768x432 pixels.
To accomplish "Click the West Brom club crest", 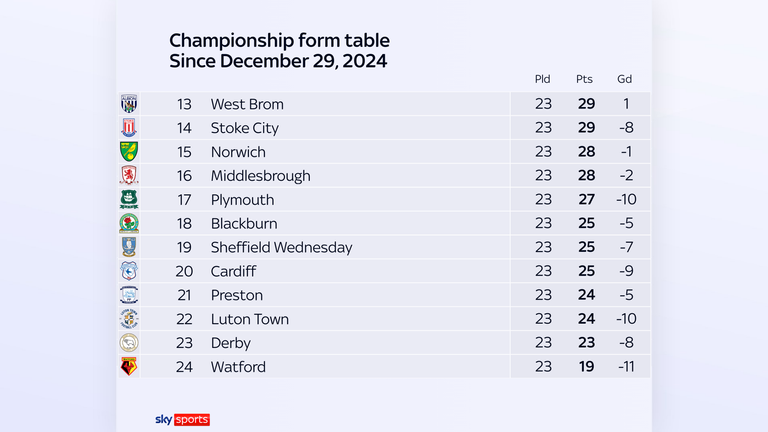I will pos(129,104).
